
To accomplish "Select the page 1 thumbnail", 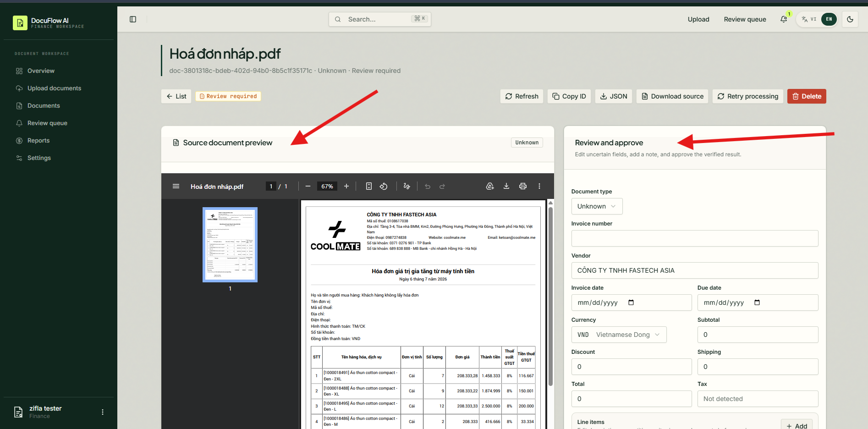I will (230, 245).
